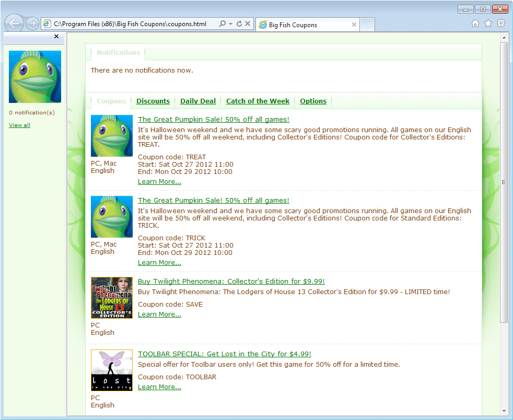Viewport: 513px width, 420px height.
Task: Click the Back navigation arrow
Action: pos(14,23)
